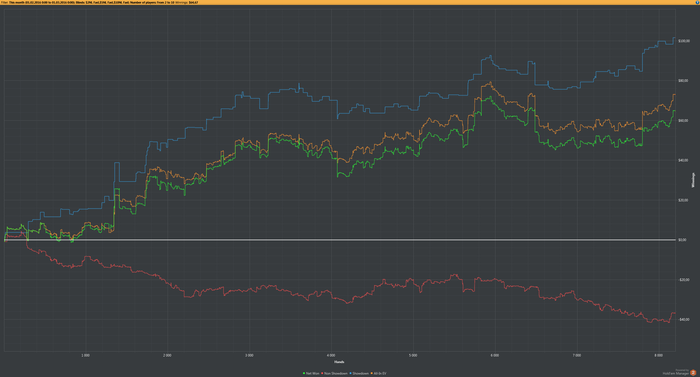700x377 pixels.
Task: Expand the filter bar dropdown arrow
Action: (x=696, y=2)
